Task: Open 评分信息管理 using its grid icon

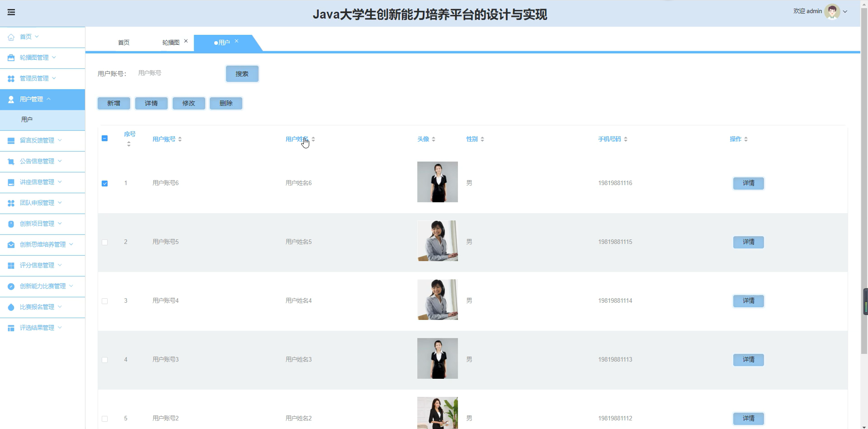Action: pyautogui.click(x=11, y=265)
